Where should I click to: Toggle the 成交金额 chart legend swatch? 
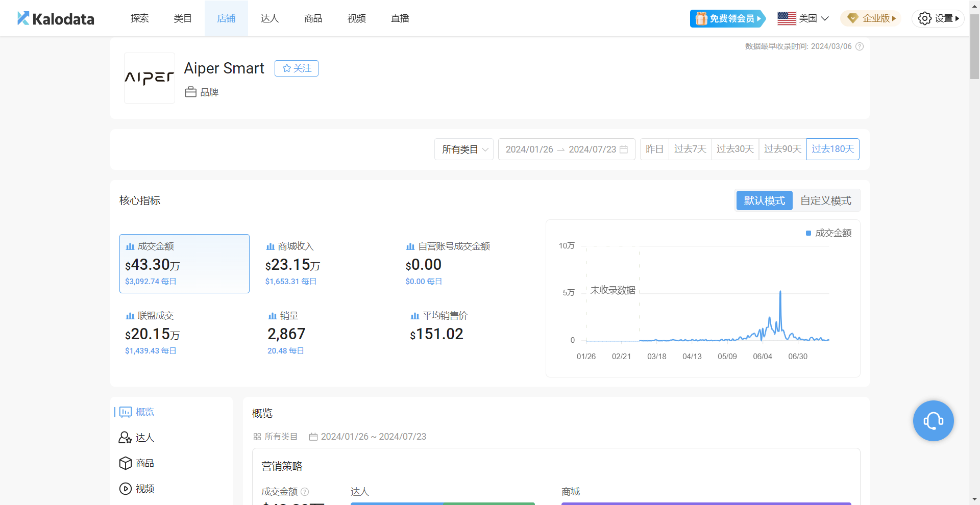(808, 233)
